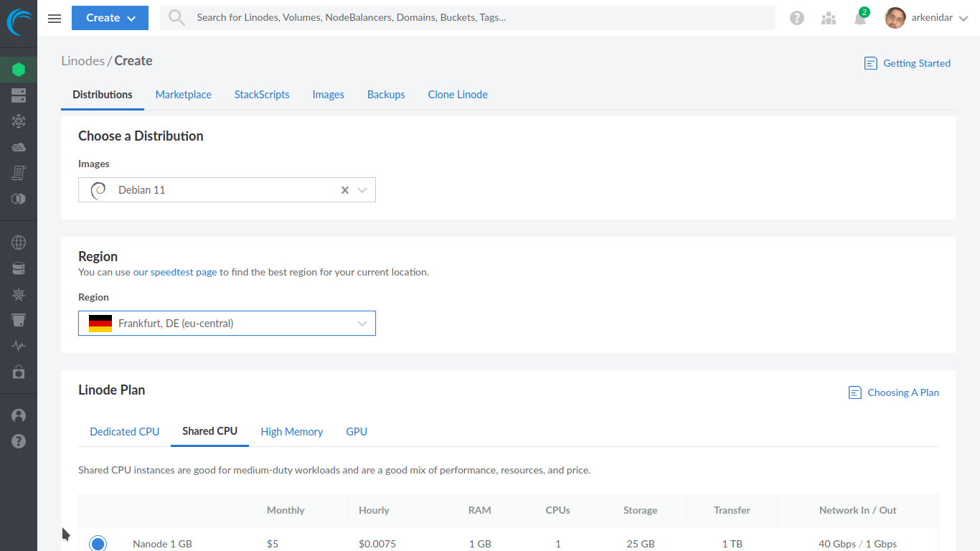The image size is (980, 551).
Task: Open the community people icon
Action: point(829,18)
